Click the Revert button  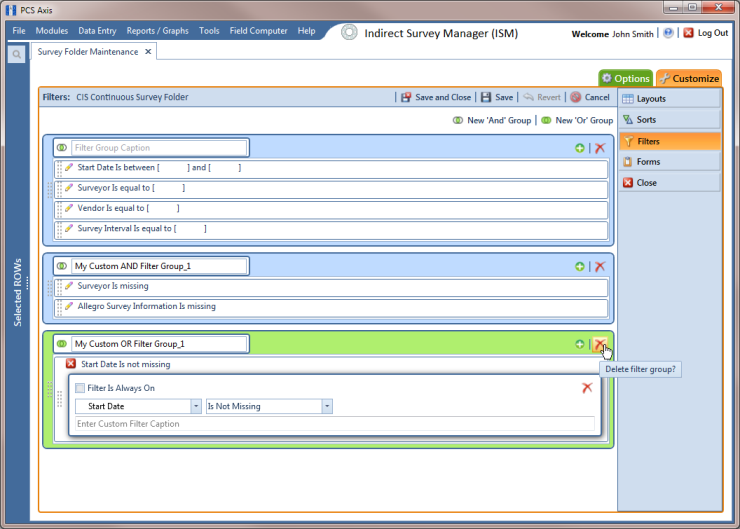click(x=542, y=97)
